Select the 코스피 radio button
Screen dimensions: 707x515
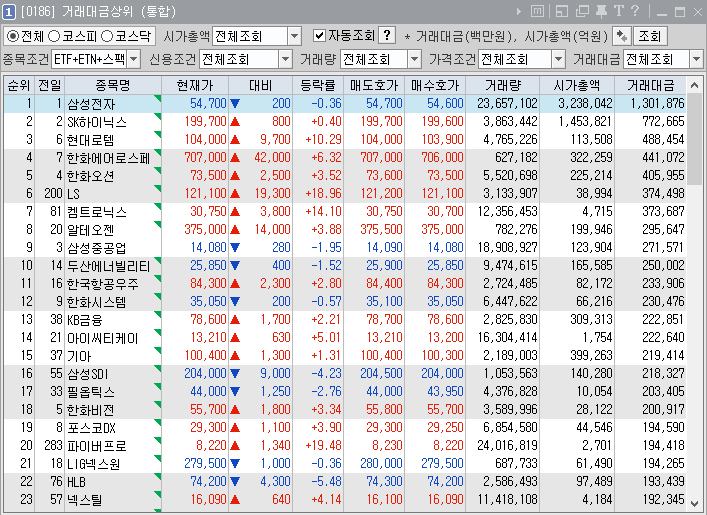coord(54,36)
